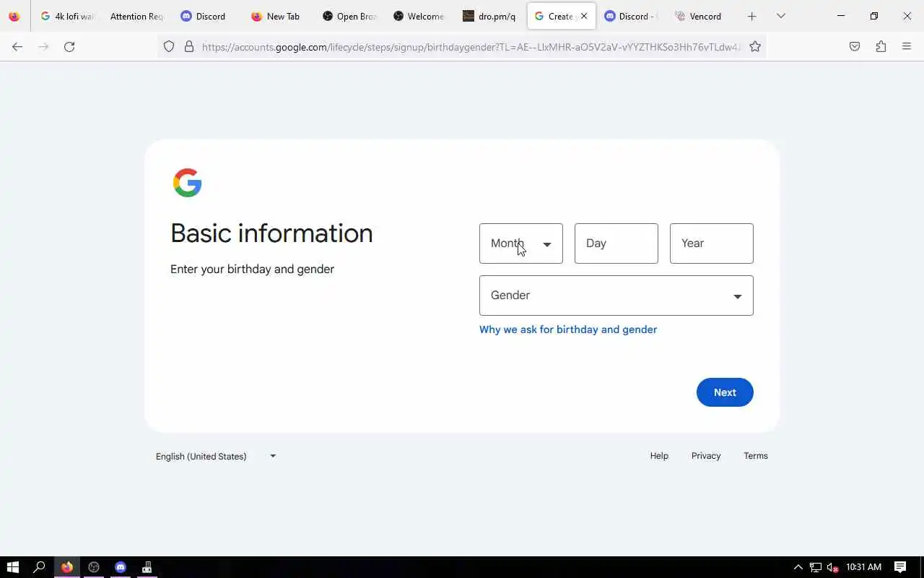Image resolution: width=924 pixels, height=578 pixels.
Task: Click the network icon in system tray
Action: 816,567
